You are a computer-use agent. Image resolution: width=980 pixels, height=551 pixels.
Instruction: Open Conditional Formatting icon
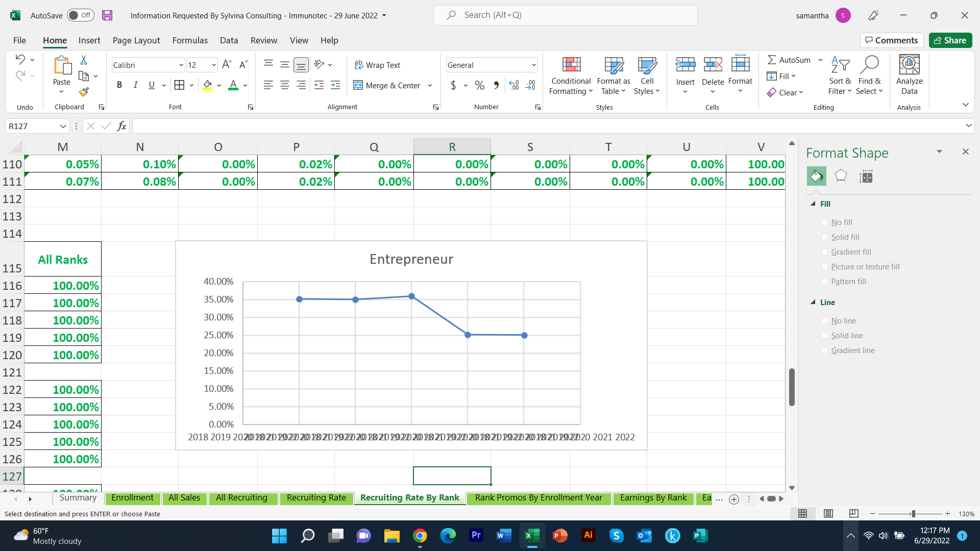coord(571,65)
